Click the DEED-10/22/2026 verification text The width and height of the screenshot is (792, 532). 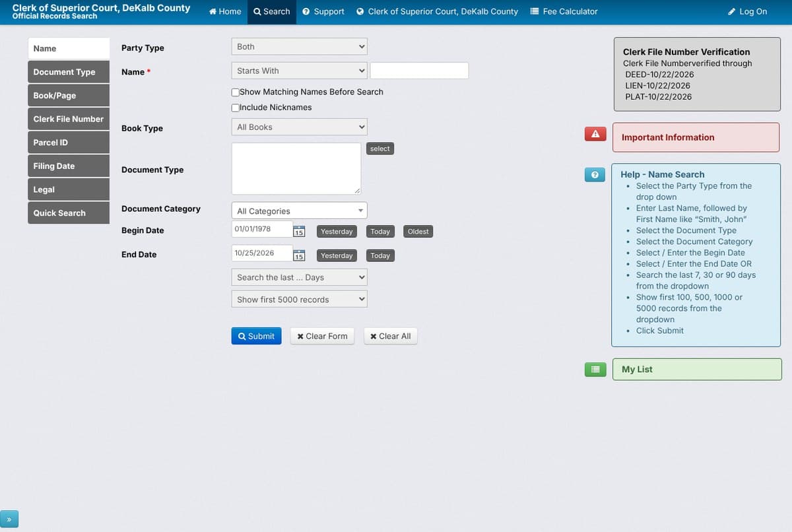pos(659,75)
